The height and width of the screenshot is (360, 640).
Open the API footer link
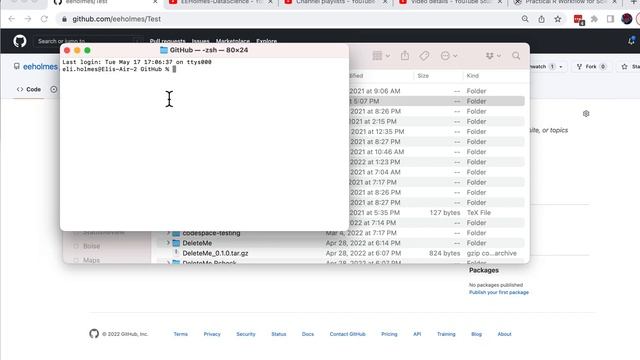417,334
